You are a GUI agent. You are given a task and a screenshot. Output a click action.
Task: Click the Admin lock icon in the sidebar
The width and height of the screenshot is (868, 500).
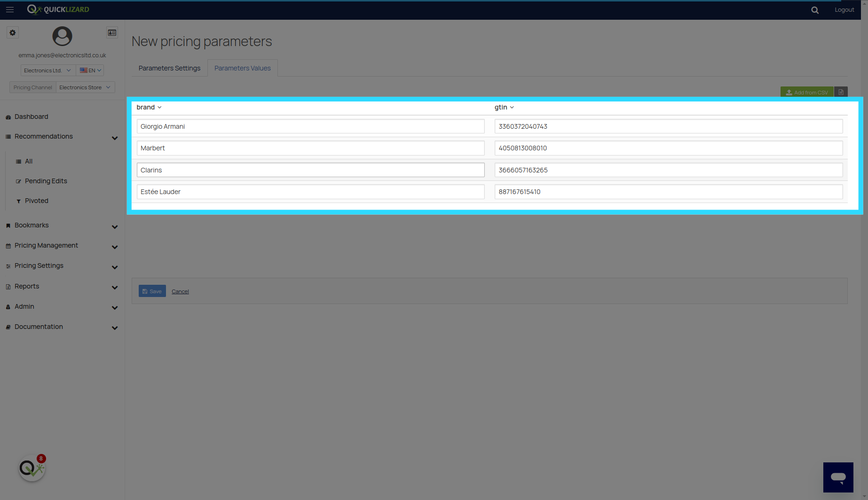pyautogui.click(x=8, y=306)
